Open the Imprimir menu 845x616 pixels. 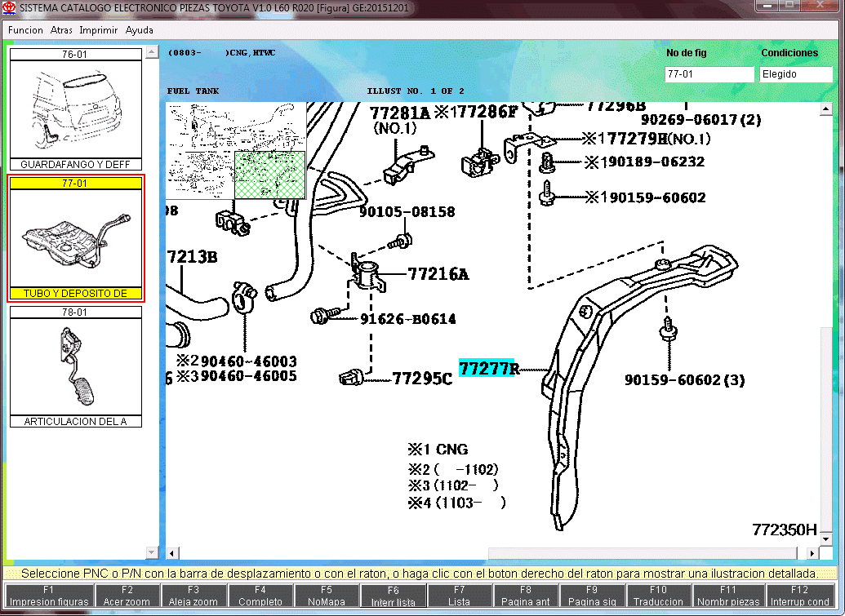pyautogui.click(x=99, y=30)
